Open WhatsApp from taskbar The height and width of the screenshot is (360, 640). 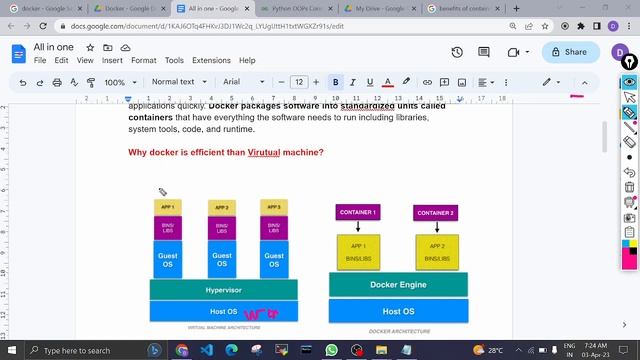point(331,350)
